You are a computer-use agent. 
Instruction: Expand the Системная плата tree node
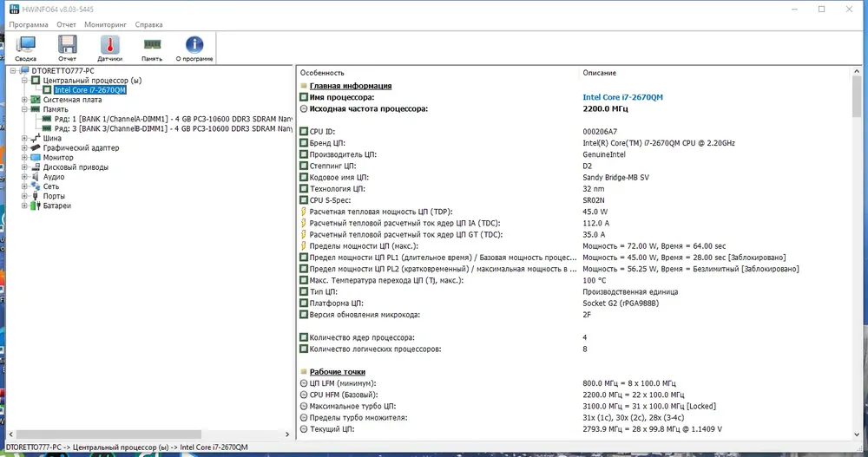pyautogui.click(x=24, y=100)
